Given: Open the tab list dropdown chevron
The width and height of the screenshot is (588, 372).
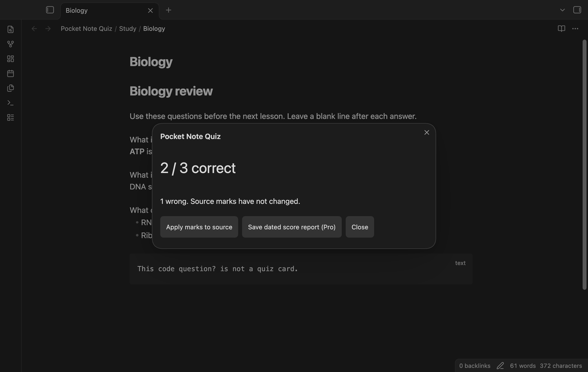Looking at the screenshot, I should coord(563,10).
